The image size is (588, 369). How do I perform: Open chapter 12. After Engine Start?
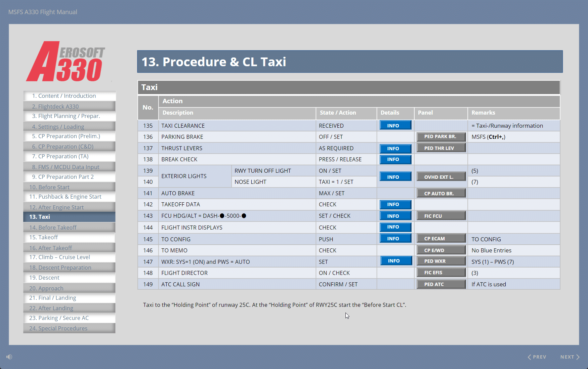tap(69, 207)
